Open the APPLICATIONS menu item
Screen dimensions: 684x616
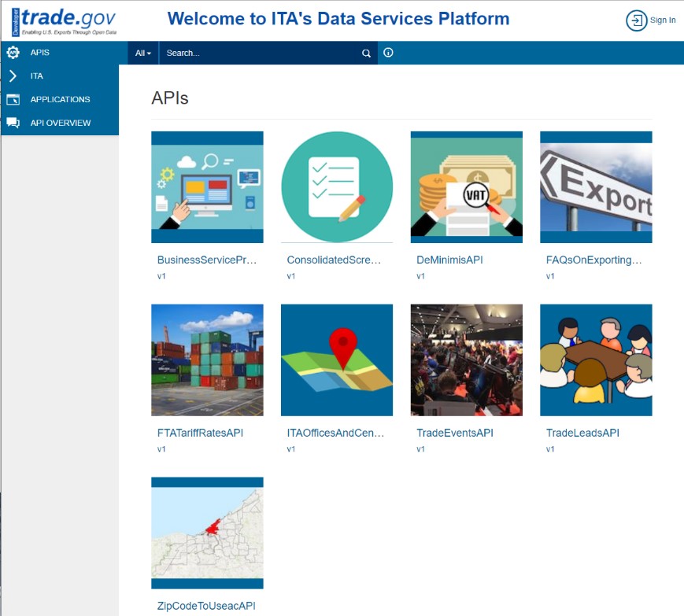tap(60, 100)
